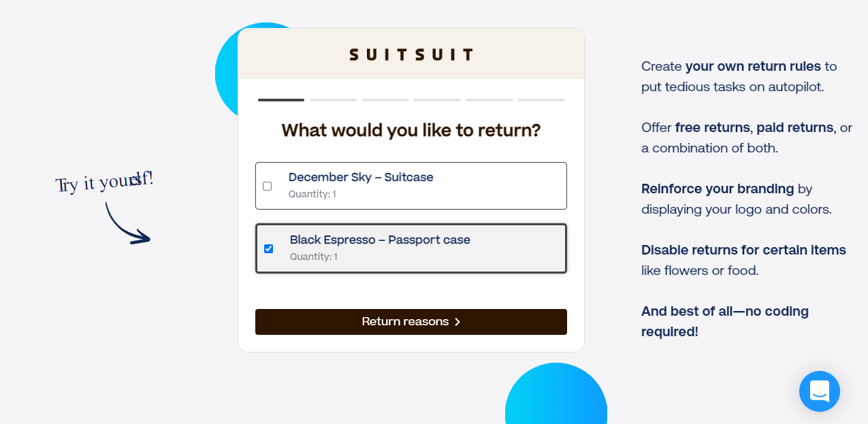Click 'Disable returns for certain items' text

pyautogui.click(x=743, y=250)
